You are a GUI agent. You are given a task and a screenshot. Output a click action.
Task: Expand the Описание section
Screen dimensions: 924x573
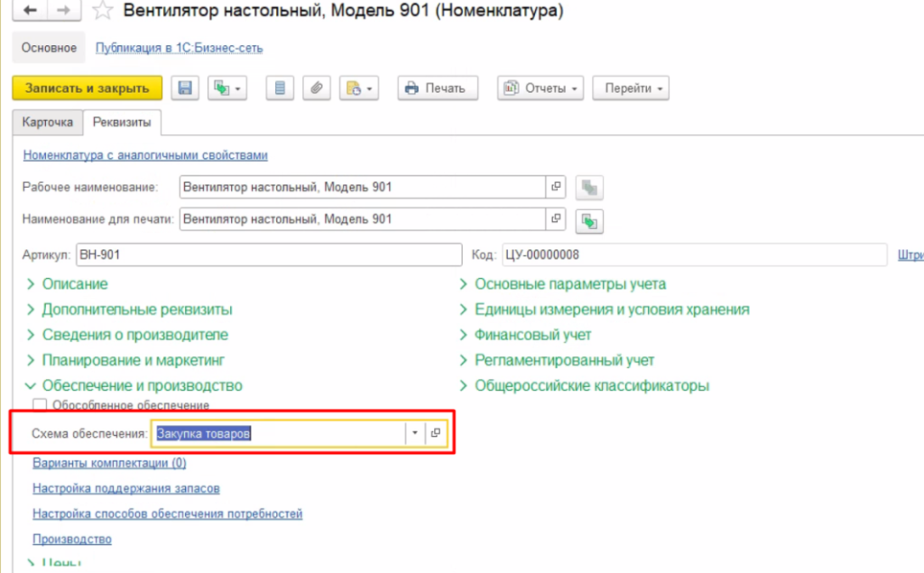pos(74,284)
